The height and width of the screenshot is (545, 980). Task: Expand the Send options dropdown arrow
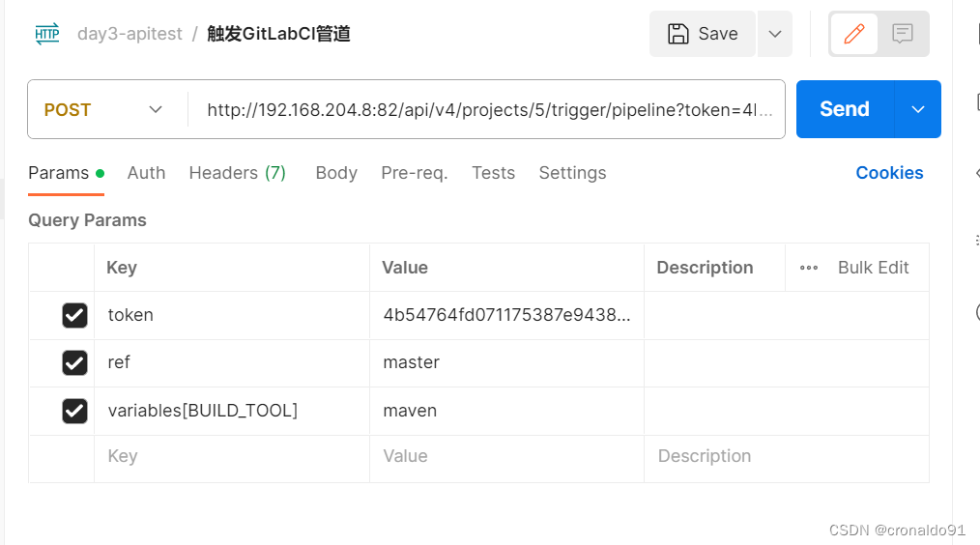coord(917,109)
